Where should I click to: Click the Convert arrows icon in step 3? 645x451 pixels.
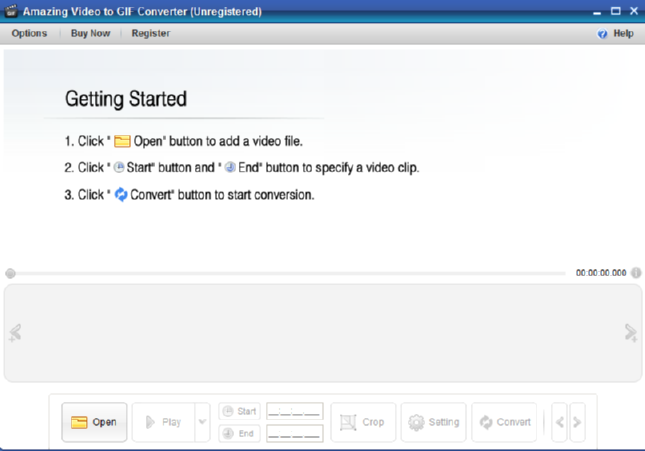[121, 195]
